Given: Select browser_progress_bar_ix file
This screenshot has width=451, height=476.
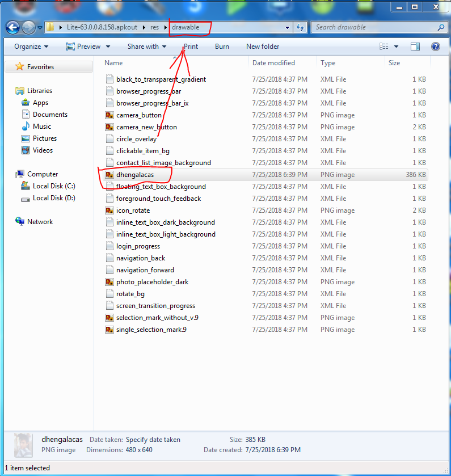Looking at the screenshot, I should [x=153, y=103].
